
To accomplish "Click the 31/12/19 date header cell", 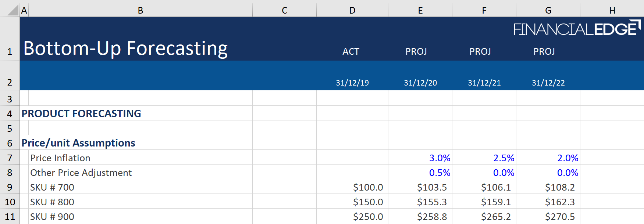I will [352, 83].
